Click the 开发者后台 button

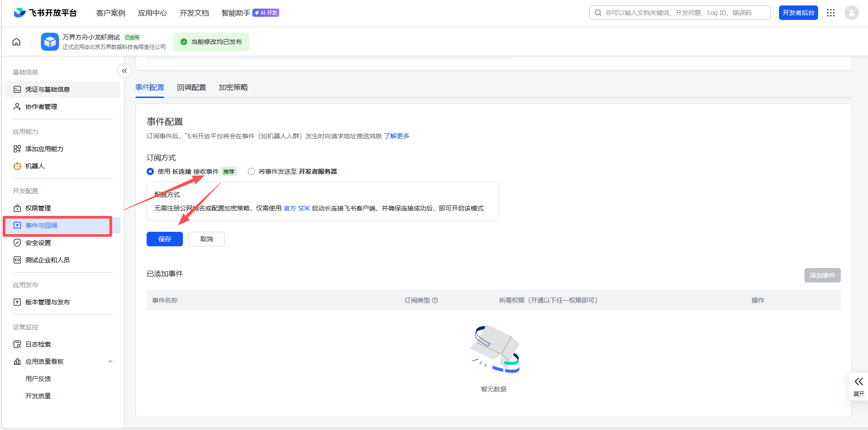coord(798,13)
